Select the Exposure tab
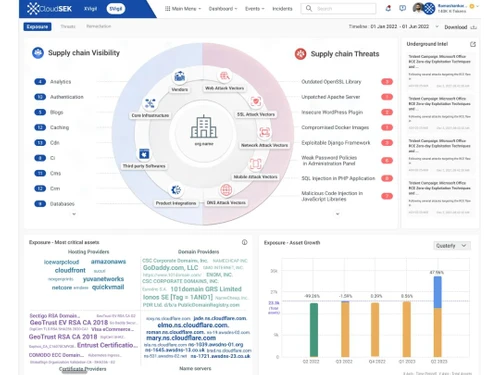500x375 pixels. tap(37, 27)
